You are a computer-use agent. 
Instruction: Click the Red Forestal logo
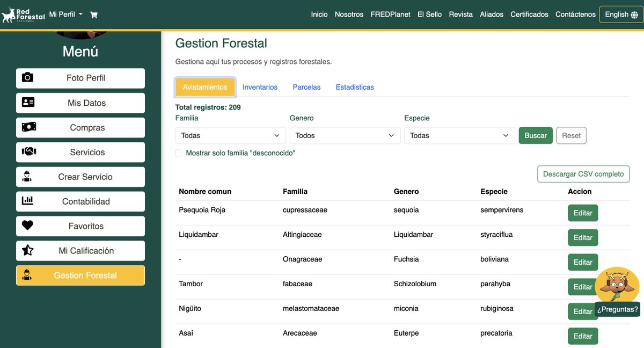click(x=23, y=15)
